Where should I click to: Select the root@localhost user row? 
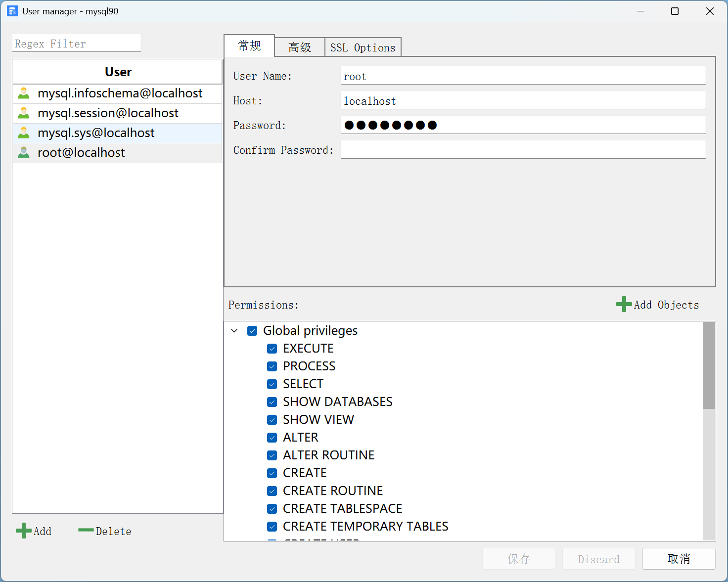click(x=117, y=153)
